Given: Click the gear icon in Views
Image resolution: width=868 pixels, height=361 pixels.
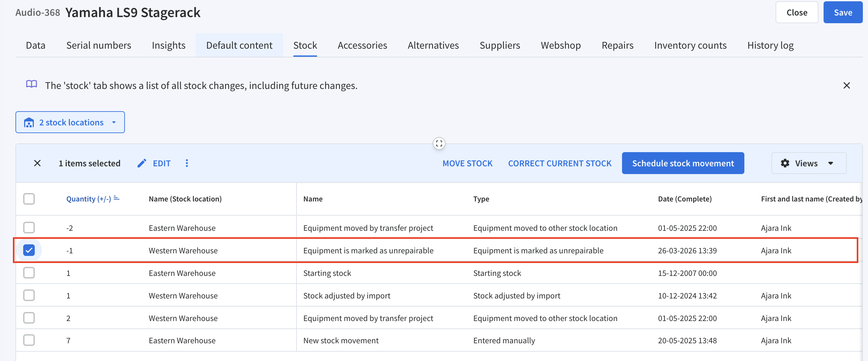Looking at the screenshot, I should coord(785,163).
